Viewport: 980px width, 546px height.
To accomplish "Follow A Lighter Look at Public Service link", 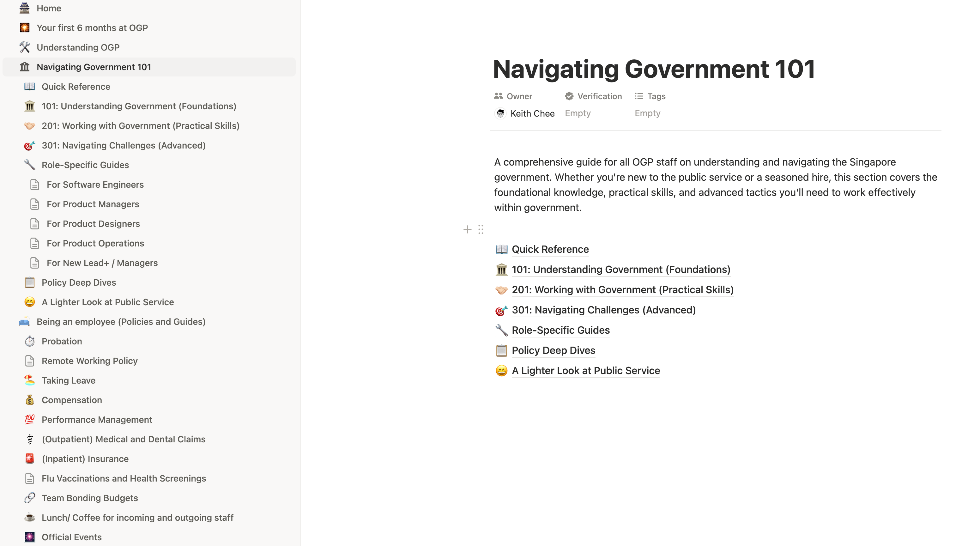I will point(585,371).
